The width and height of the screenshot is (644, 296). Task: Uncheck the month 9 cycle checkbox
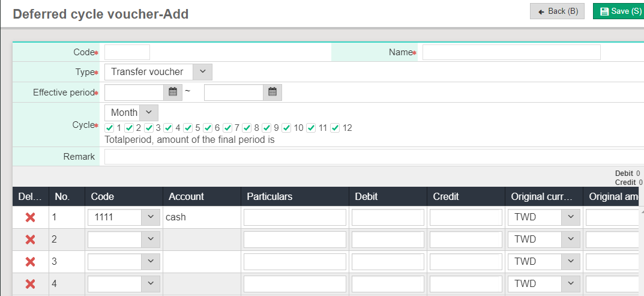[x=266, y=128]
